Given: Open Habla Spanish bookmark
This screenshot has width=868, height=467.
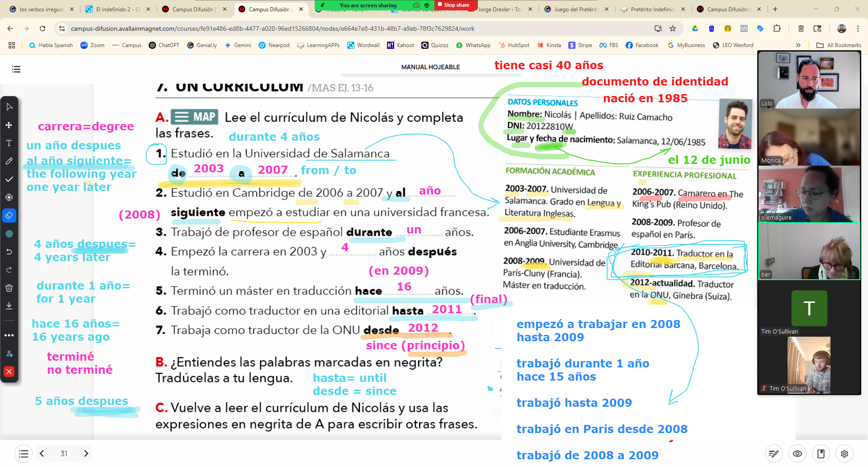Looking at the screenshot, I should pos(51,45).
